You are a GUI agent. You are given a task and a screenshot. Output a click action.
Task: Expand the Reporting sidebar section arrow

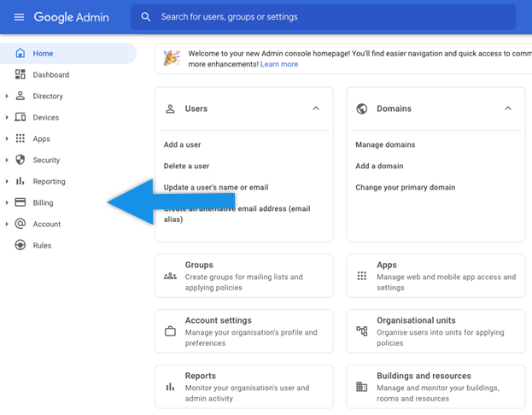(x=7, y=181)
